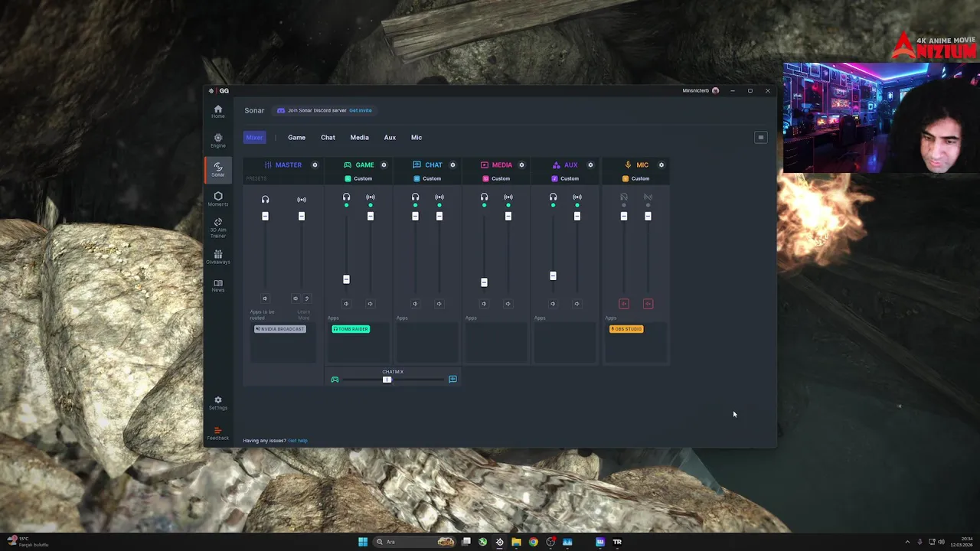
Task: Click the taskbar clock and date
Action: point(961,542)
